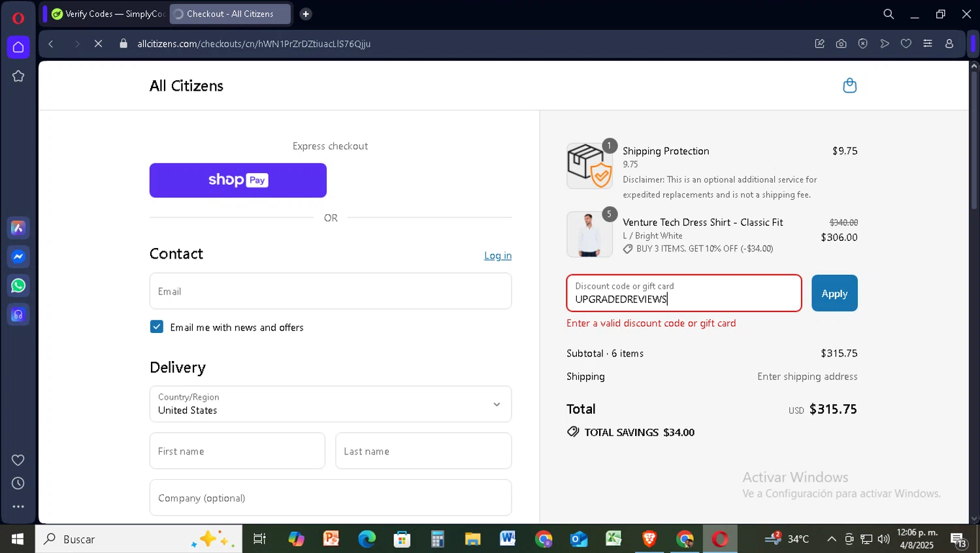980x553 pixels.
Task: Open Easy Setup sliders icon
Action: (x=928, y=44)
